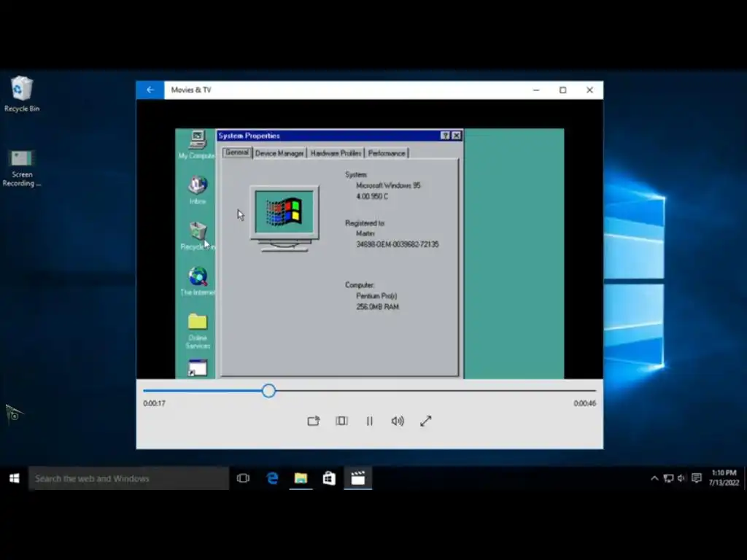The height and width of the screenshot is (560, 747).
Task: Click the Inbox icon in the video
Action: 198,190
